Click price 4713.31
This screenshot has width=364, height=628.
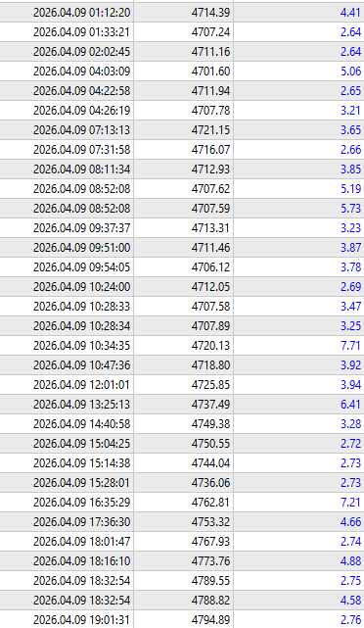click(210, 228)
